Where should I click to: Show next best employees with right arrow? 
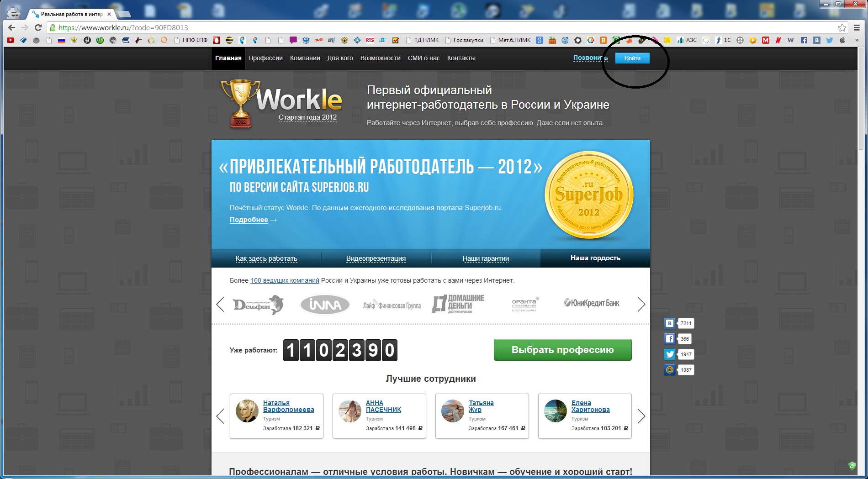[x=641, y=416]
